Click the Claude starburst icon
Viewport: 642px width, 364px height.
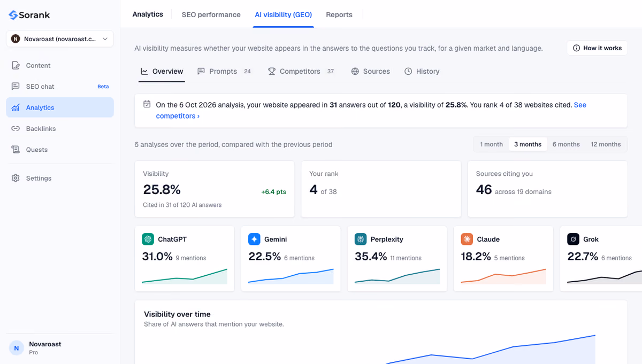(467, 239)
